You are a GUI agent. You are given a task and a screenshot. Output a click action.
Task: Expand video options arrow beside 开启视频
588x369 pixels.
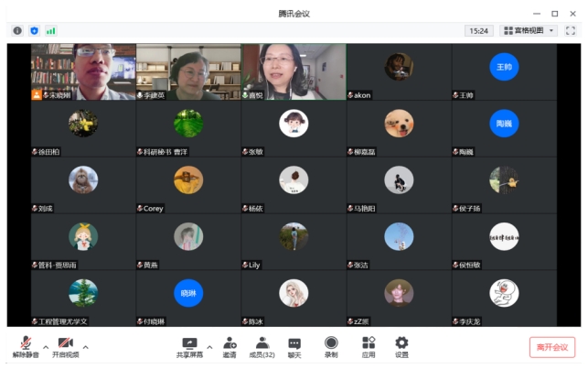point(86,347)
